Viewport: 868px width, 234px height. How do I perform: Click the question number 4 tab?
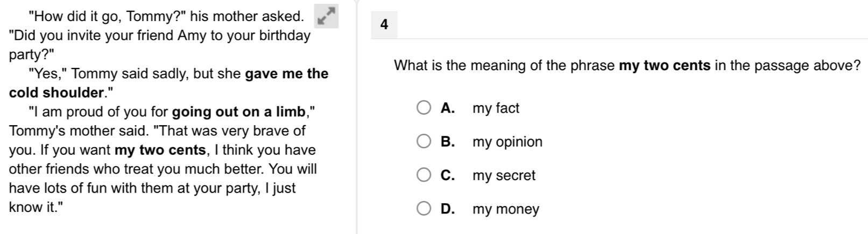[384, 25]
